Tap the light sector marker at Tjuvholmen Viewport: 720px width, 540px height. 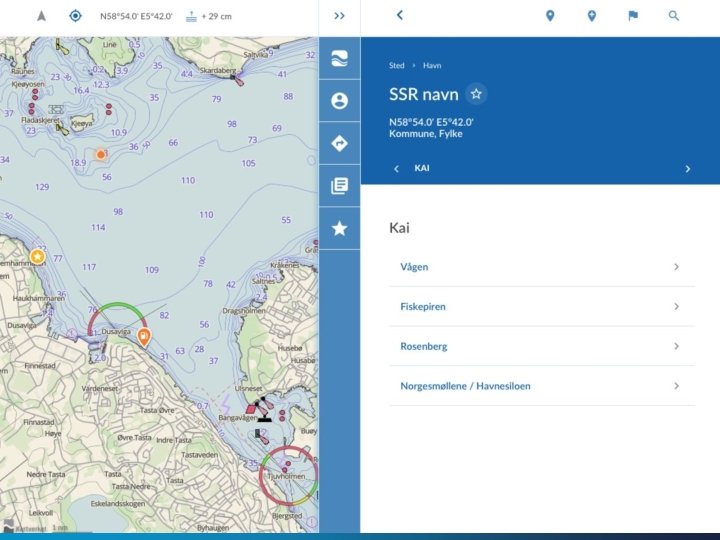[288, 476]
